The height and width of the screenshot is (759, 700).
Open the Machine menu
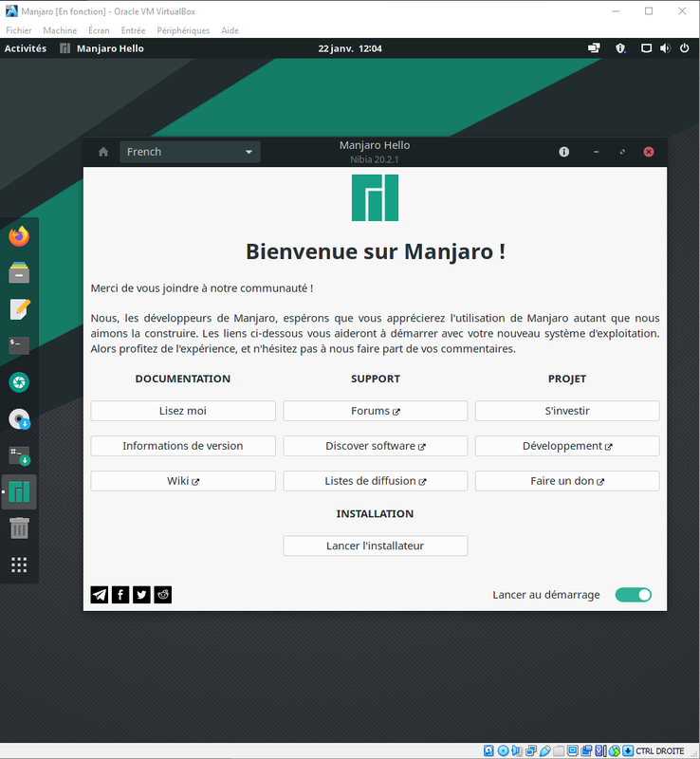60,30
